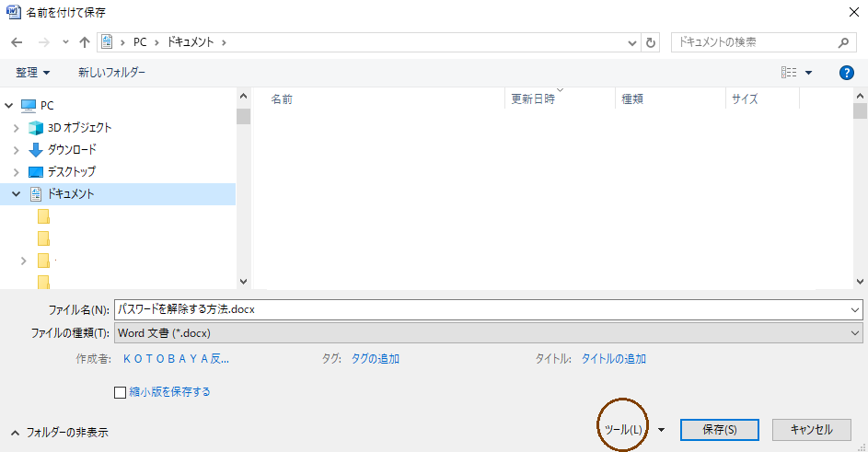868x452 pixels.
Task: Select the 3D オブジェクト folder
Action: tap(79, 128)
